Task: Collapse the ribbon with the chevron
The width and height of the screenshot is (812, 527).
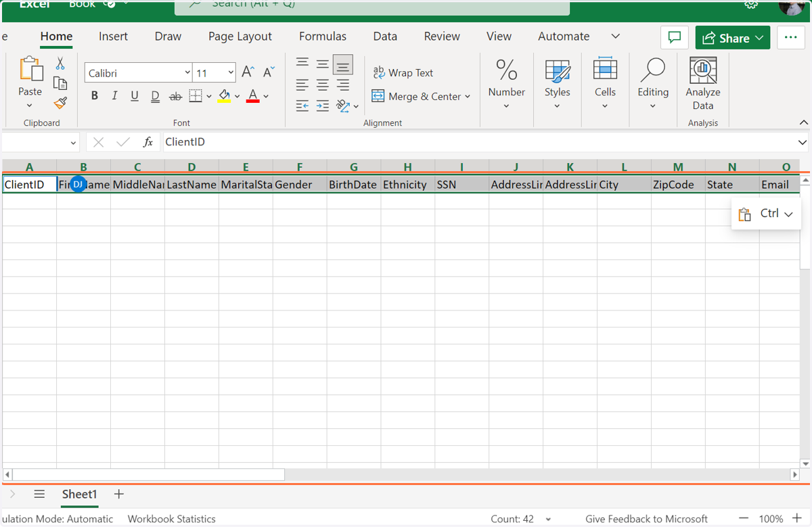Action: (x=803, y=122)
